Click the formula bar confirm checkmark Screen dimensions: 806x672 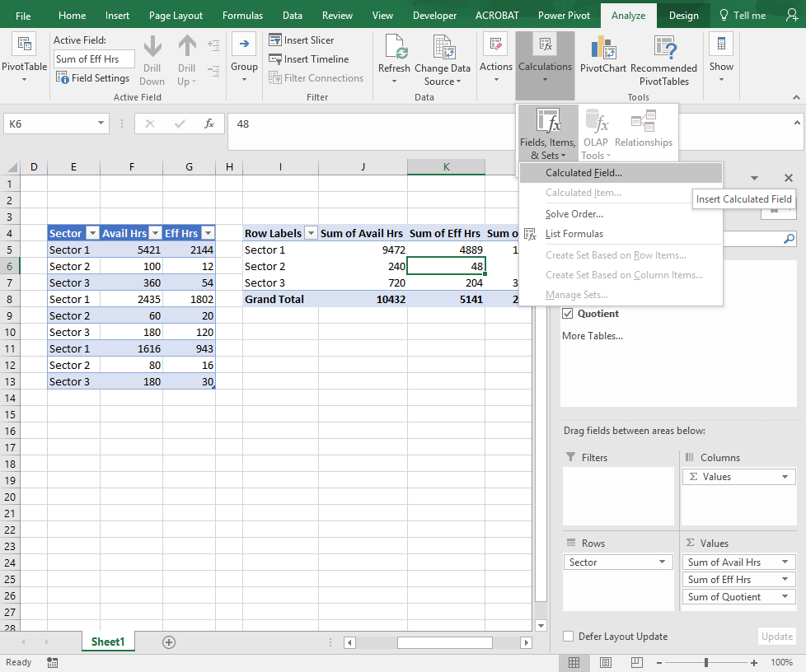coord(180,124)
